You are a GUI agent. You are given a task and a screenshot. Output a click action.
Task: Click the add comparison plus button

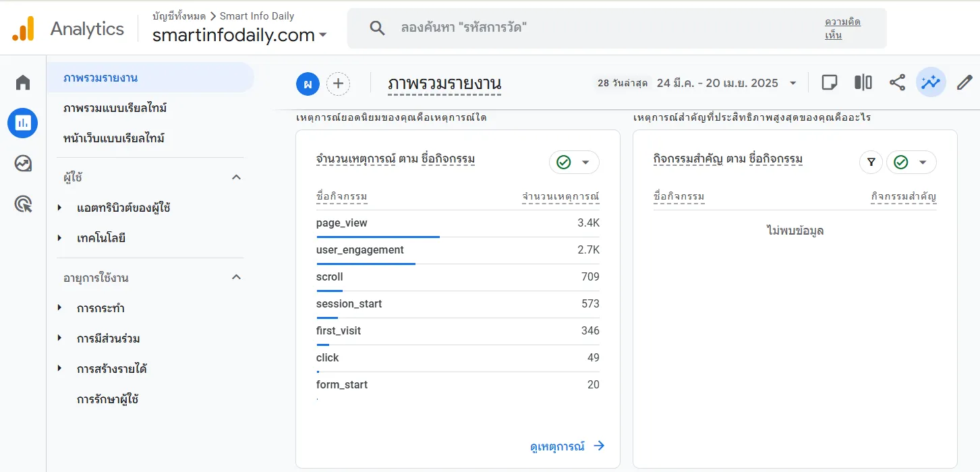(x=339, y=84)
